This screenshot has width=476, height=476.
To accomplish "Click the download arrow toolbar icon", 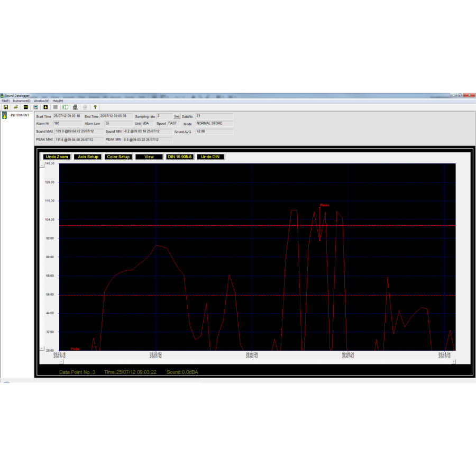I will (x=45, y=107).
